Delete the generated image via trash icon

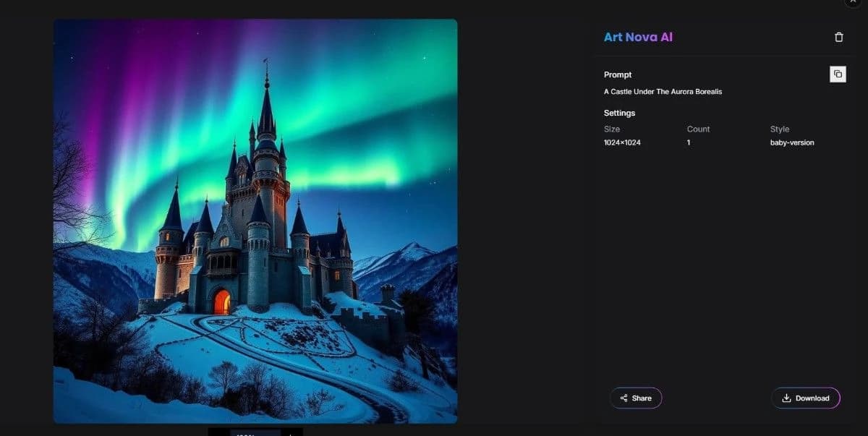(839, 36)
